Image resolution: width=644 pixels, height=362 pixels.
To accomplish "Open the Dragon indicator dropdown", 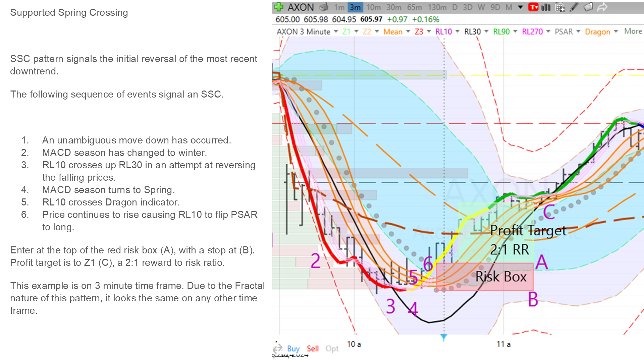I will 616,31.
